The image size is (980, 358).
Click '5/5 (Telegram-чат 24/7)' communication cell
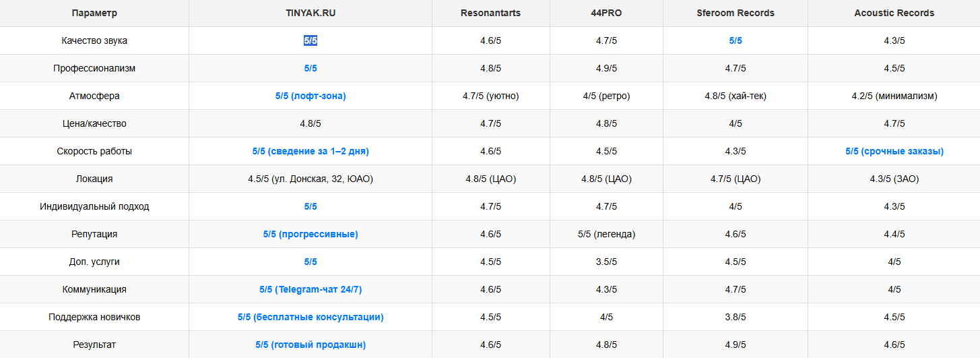(311, 289)
